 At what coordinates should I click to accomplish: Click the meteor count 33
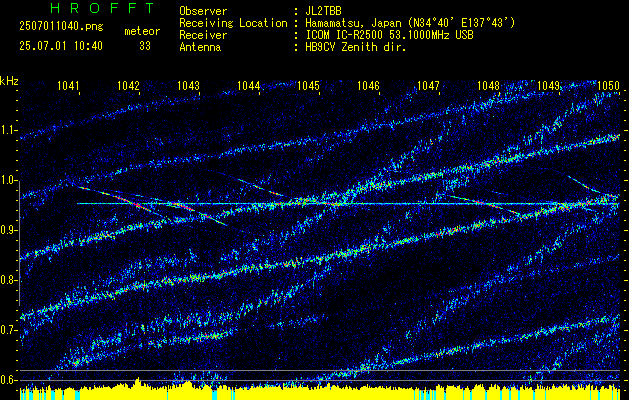(x=145, y=46)
